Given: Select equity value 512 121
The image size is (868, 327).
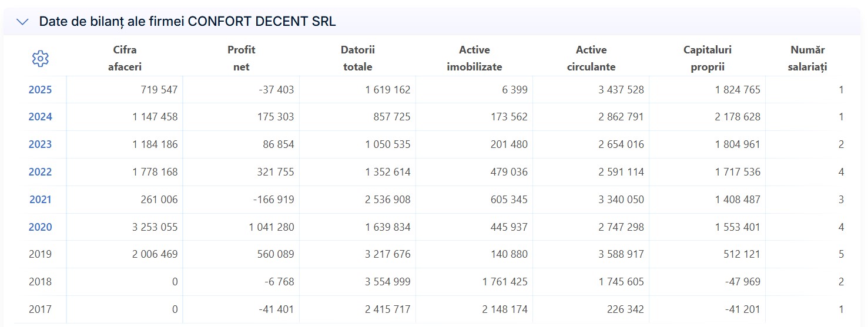Looking at the screenshot, I should pos(742,254).
